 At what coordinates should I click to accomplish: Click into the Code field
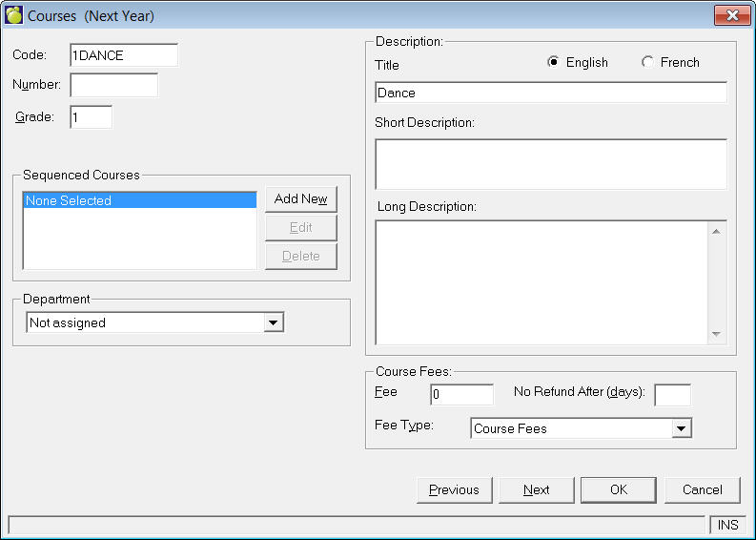124,55
